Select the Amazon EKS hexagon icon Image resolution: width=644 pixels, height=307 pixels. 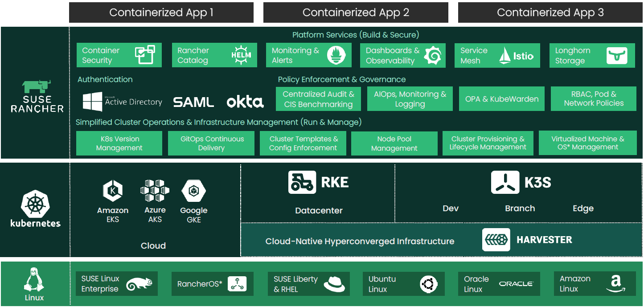pyautogui.click(x=113, y=192)
